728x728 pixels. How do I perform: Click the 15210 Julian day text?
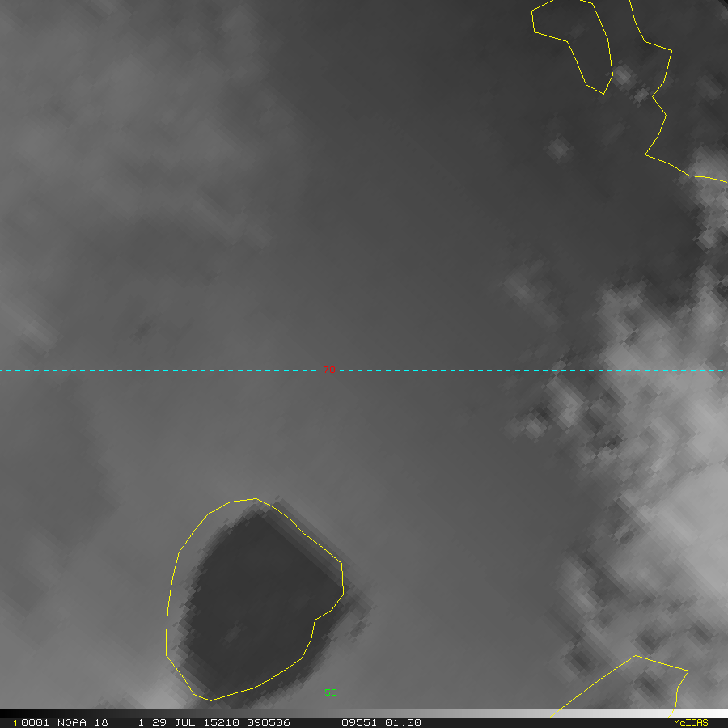click(x=221, y=722)
